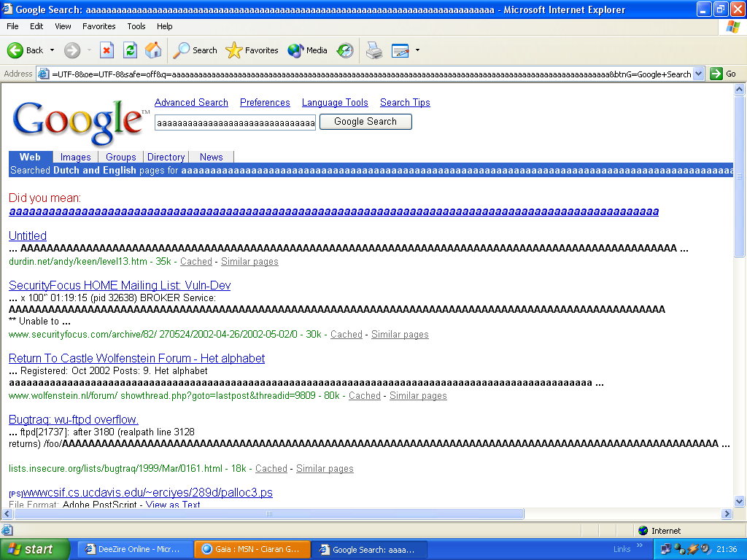The height and width of the screenshot is (560, 747).
Task: Open the View menu
Action: (x=63, y=26)
